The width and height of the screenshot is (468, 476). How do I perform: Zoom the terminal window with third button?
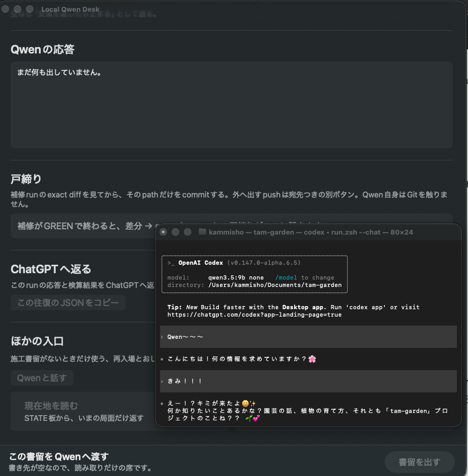click(x=188, y=232)
